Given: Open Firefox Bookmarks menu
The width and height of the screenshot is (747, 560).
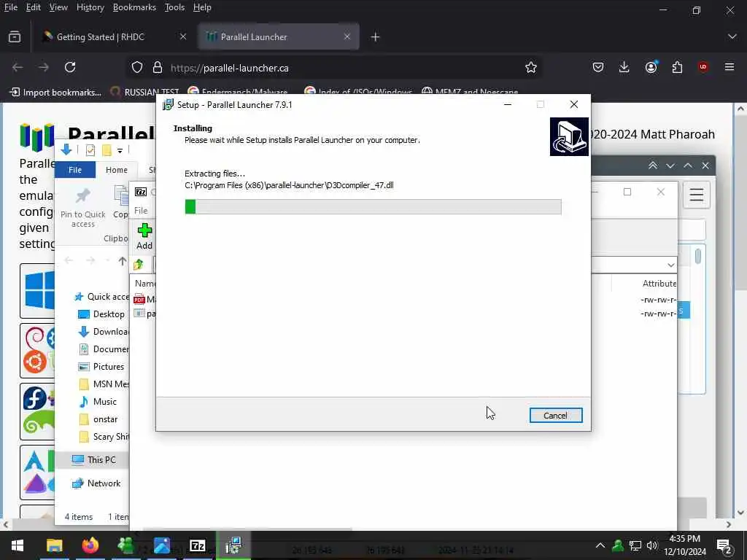Looking at the screenshot, I should coord(134,7).
